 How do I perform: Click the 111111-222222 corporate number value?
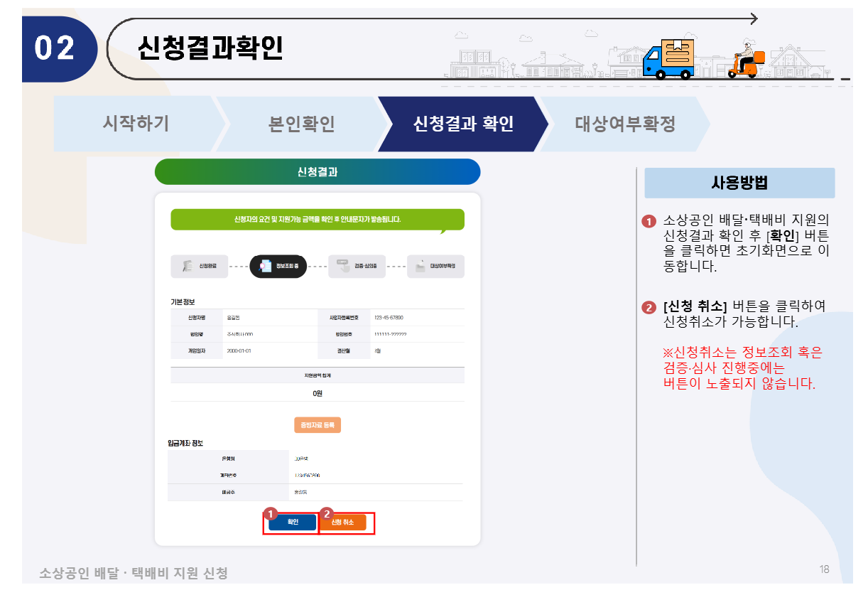tap(390, 334)
